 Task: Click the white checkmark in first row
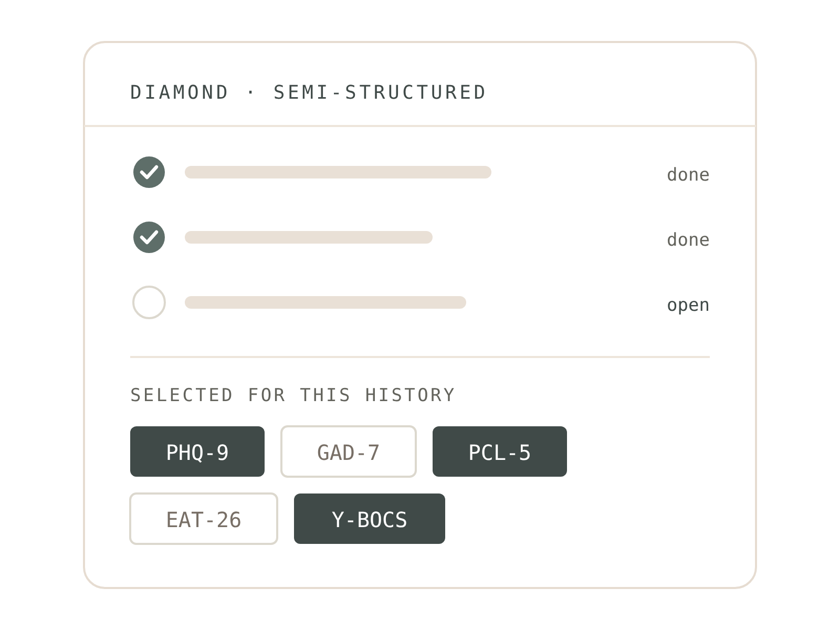pyautogui.click(x=149, y=172)
